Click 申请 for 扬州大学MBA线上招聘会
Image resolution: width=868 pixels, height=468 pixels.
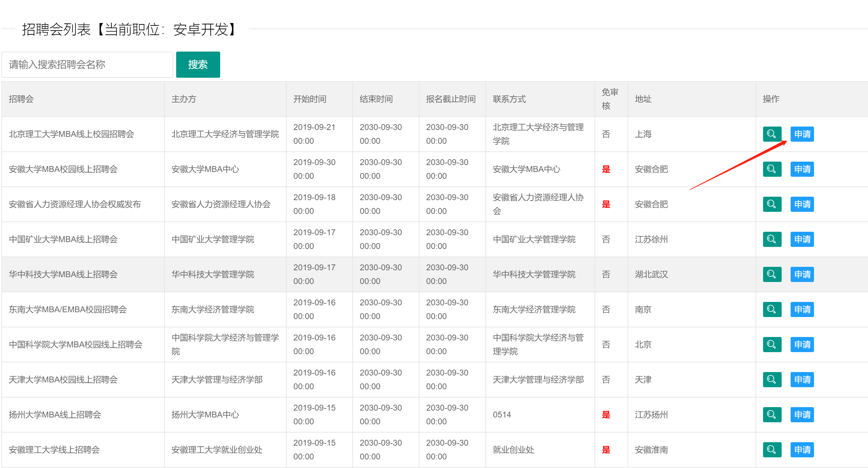click(x=802, y=415)
